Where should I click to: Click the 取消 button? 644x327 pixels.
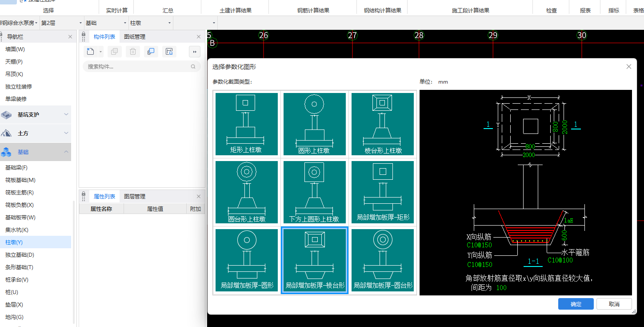pos(614,304)
